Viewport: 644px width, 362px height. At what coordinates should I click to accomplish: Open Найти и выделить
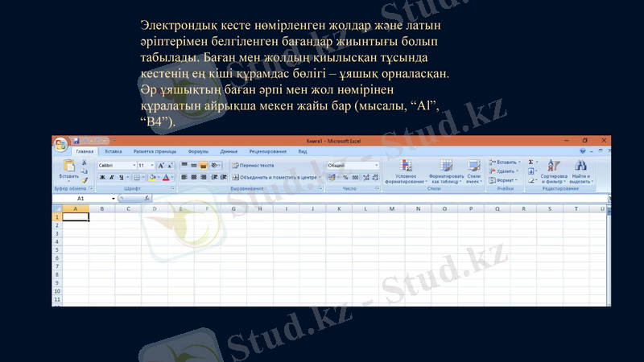click(x=580, y=171)
